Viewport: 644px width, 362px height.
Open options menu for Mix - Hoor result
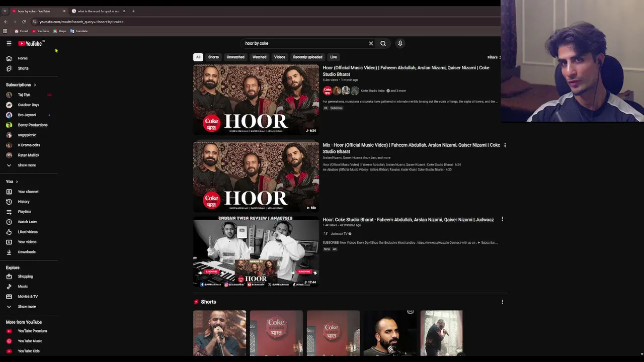pos(505,145)
